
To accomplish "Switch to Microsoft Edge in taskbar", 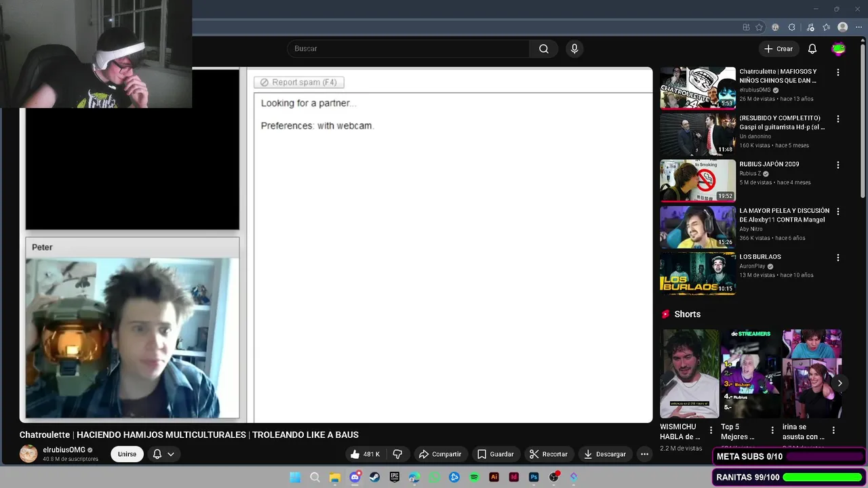I will click(414, 477).
